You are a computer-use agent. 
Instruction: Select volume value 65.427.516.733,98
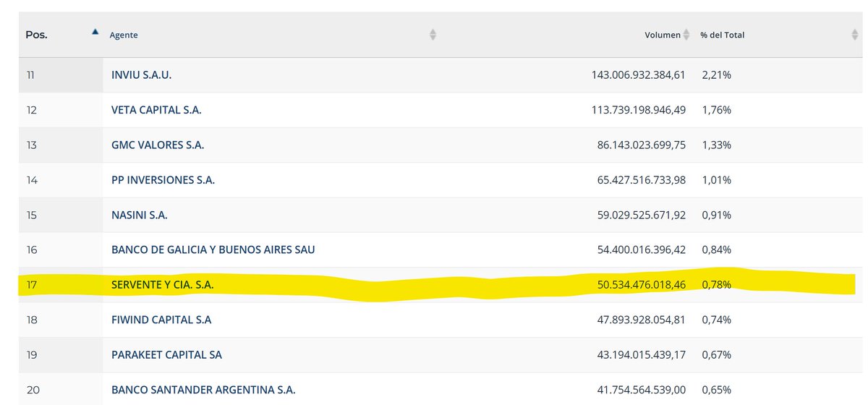[642, 179]
